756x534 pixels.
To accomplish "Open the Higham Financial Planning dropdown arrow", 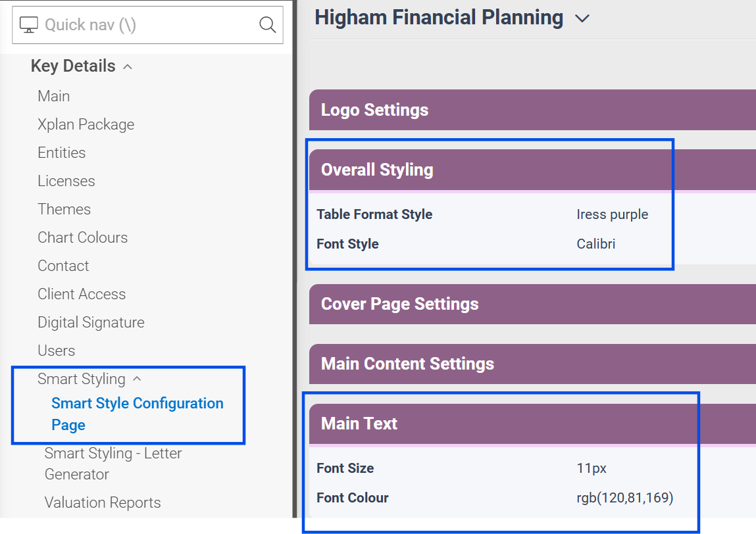I will coord(582,18).
